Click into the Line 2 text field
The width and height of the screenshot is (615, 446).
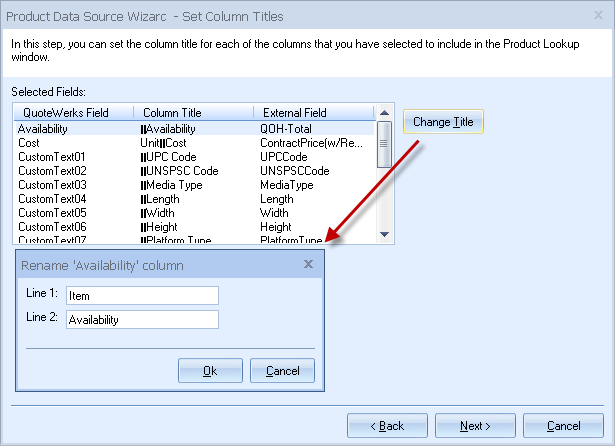coord(142,320)
